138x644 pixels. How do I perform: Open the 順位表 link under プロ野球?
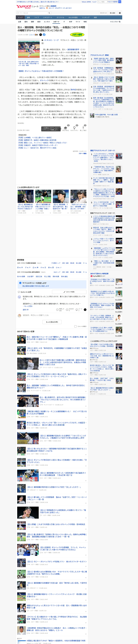(72, 263)
